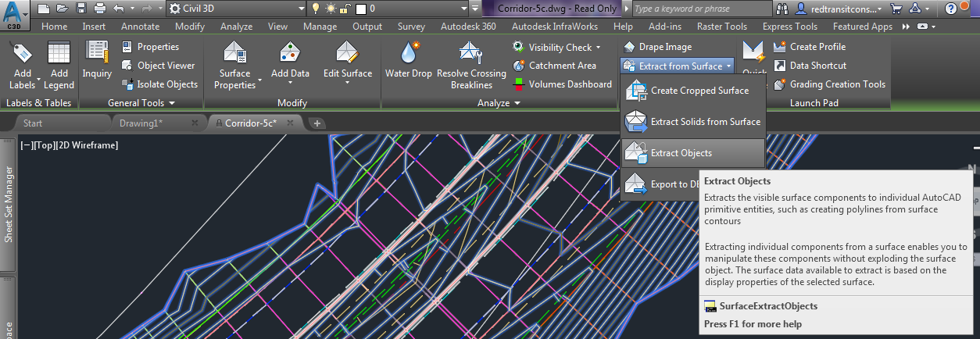Open the Express Tools ribbon tab

pos(789,27)
